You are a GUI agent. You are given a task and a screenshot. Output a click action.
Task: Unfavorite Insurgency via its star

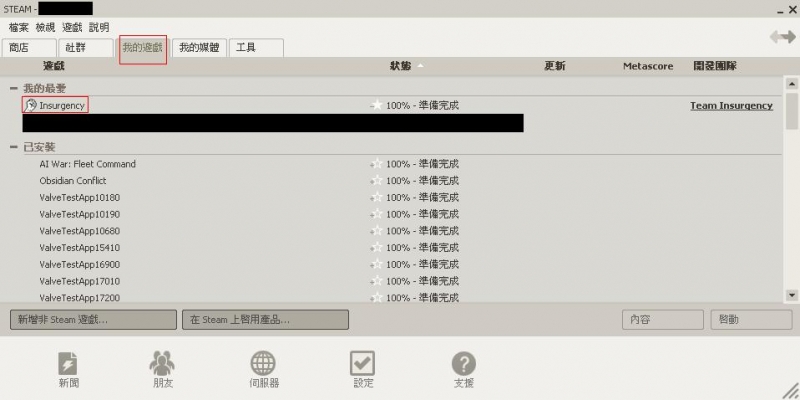click(x=377, y=106)
